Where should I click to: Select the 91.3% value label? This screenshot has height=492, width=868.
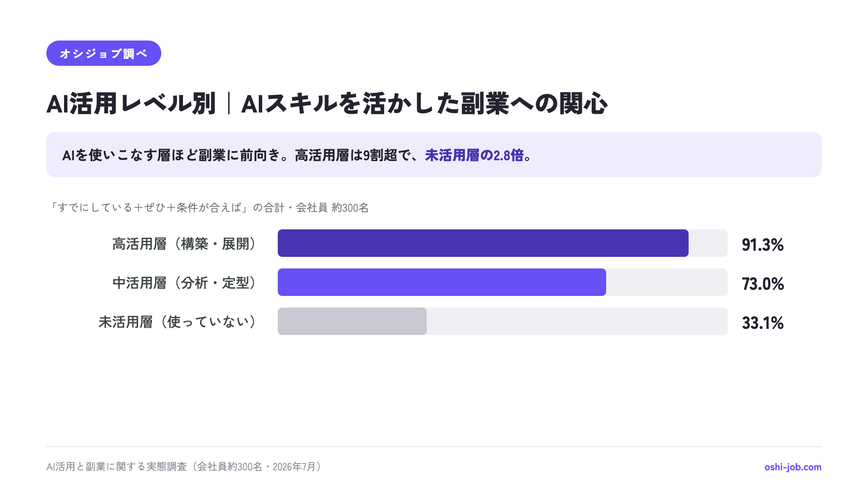pos(762,245)
